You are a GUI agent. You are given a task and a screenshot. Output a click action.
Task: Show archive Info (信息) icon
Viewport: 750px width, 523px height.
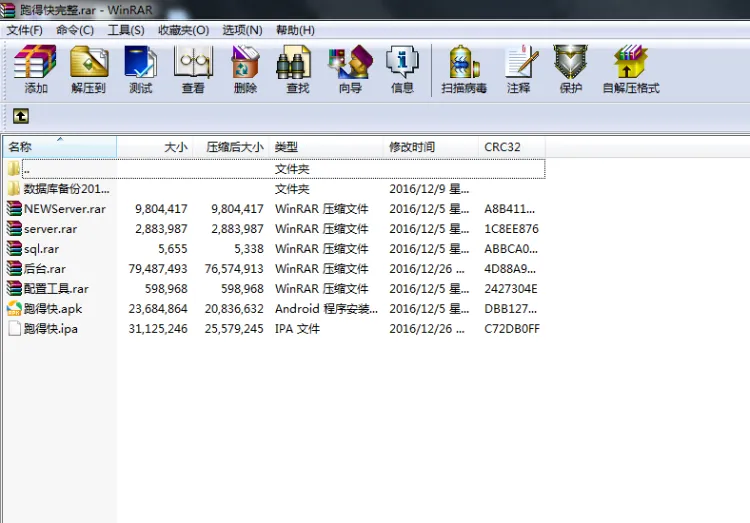402,61
